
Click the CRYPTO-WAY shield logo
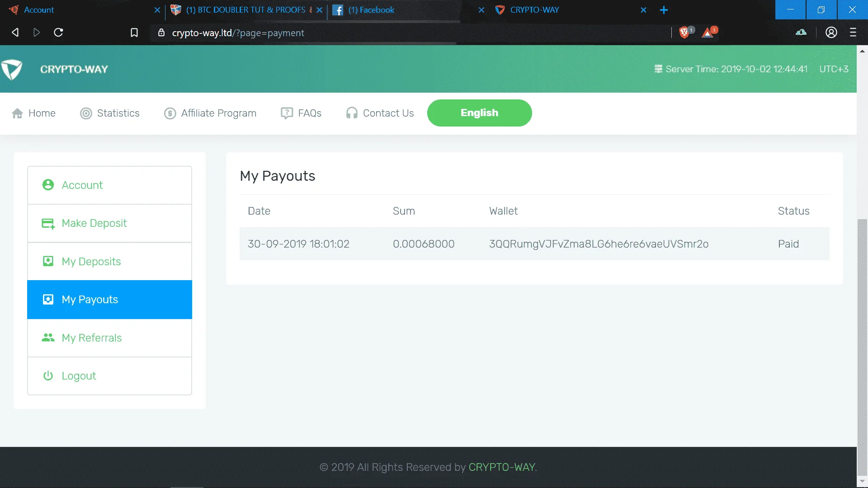[x=12, y=69]
